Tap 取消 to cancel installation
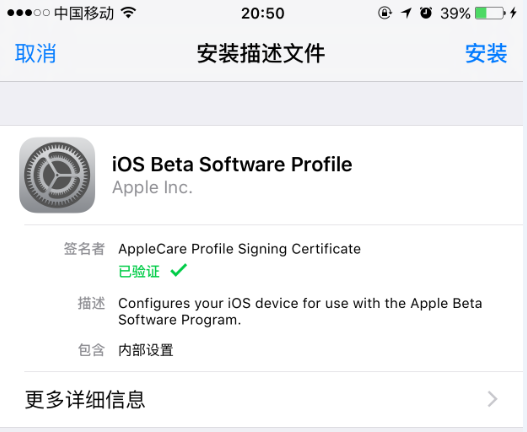527x432 pixels. (36, 53)
